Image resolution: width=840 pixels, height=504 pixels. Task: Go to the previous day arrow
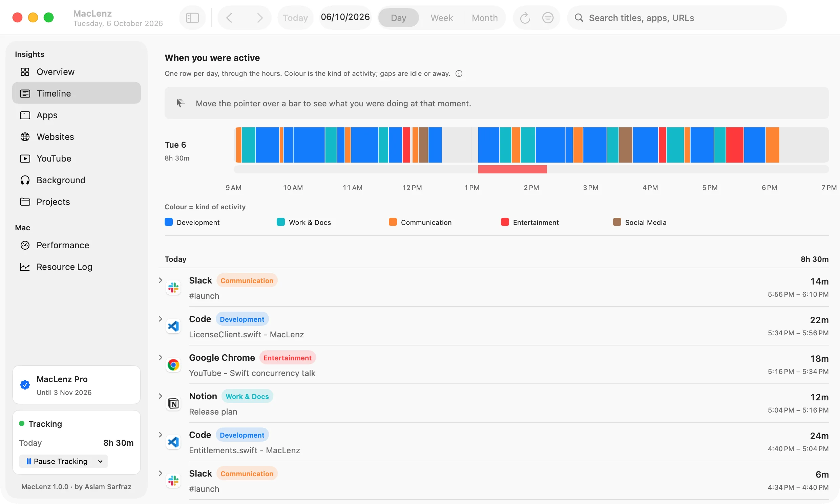coord(230,18)
